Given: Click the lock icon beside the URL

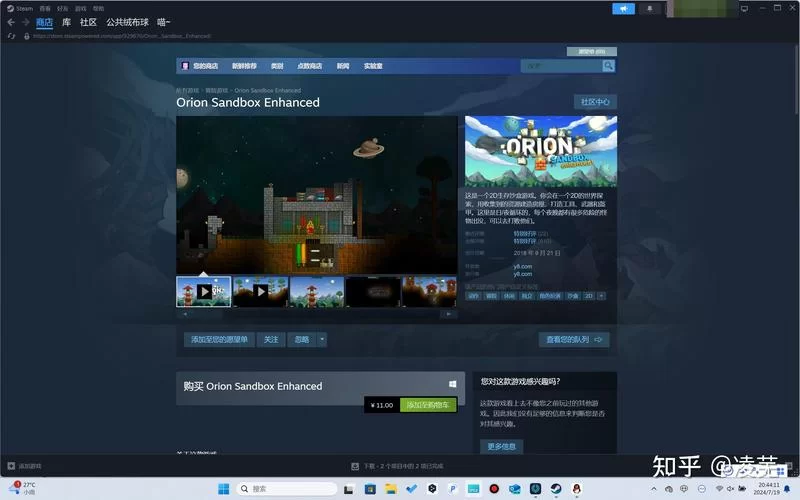Looking at the screenshot, I should coord(27,36).
